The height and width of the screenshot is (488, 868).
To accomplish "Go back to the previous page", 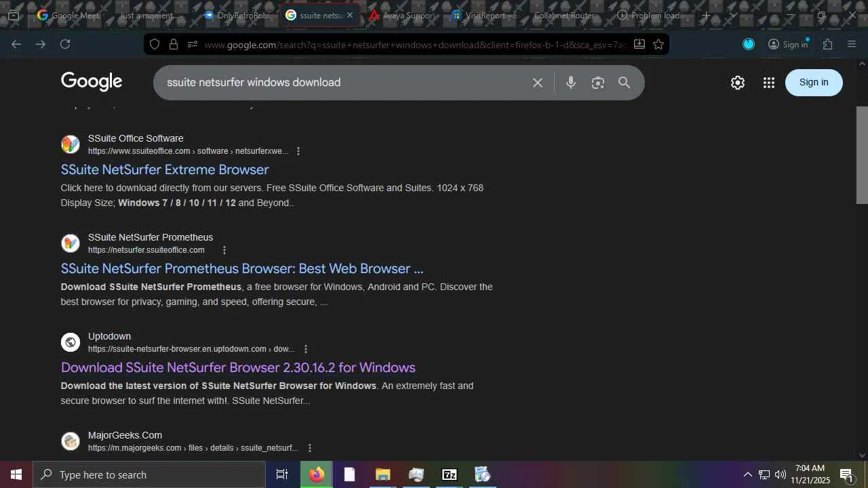I will click(x=16, y=44).
